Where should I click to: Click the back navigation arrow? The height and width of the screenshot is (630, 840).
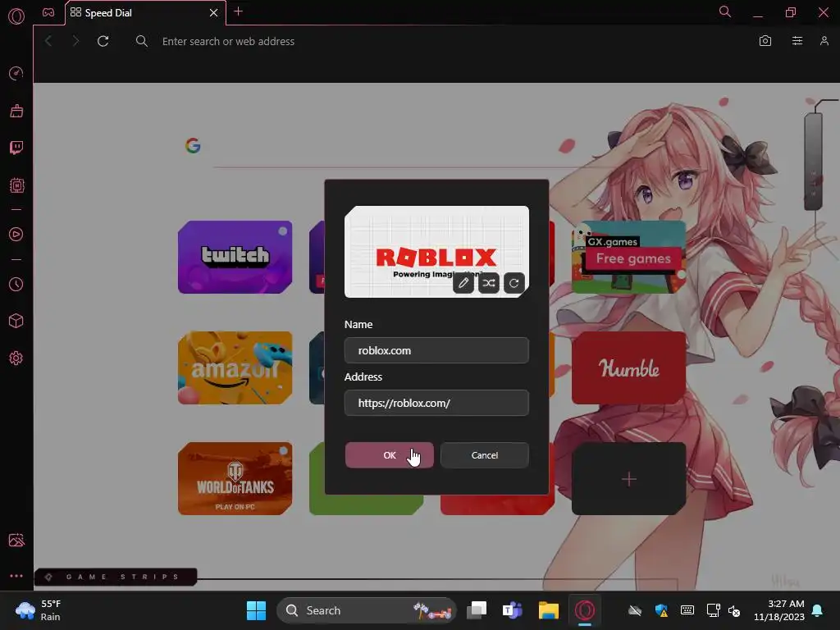(x=48, y=41)
